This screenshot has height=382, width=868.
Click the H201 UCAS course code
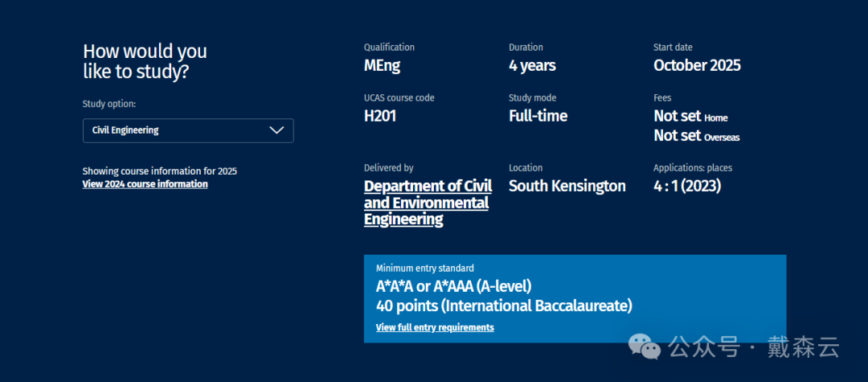[380, 116]
